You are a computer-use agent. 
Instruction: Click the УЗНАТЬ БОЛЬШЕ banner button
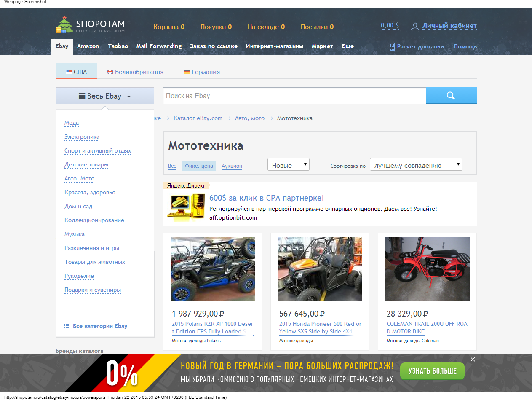coord(432,371)
